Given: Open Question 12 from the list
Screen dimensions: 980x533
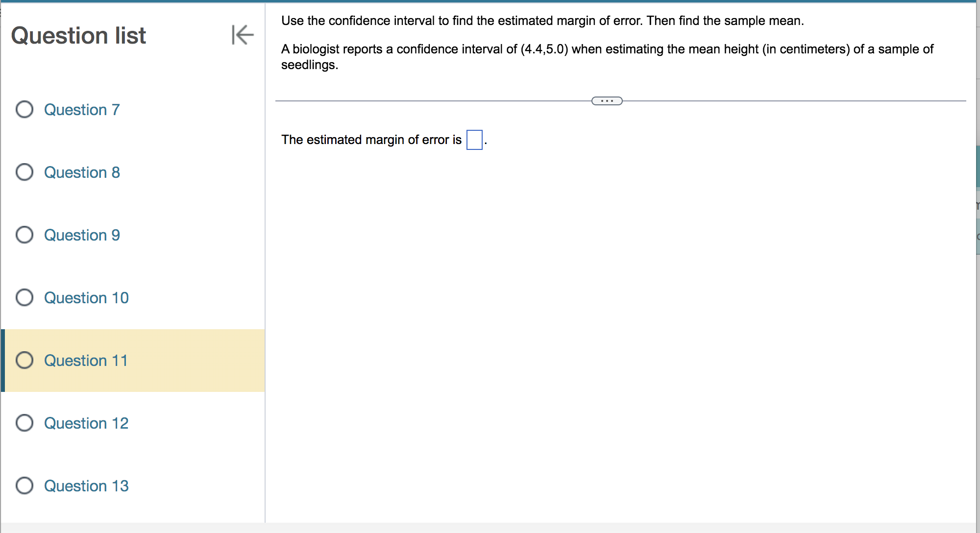Looking at the screenshot, I should 86,423.
